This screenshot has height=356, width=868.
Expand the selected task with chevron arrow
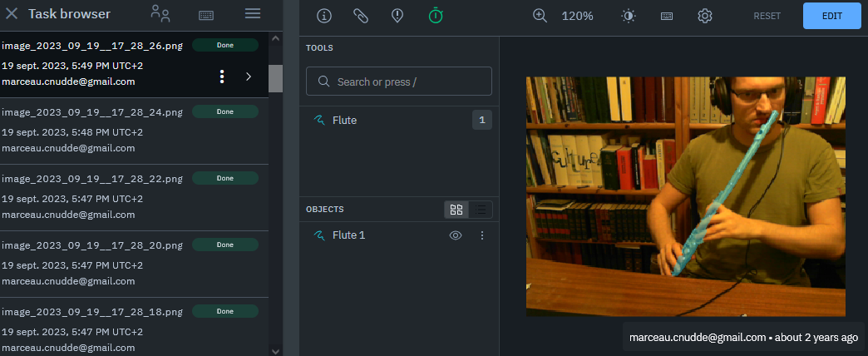249,77
